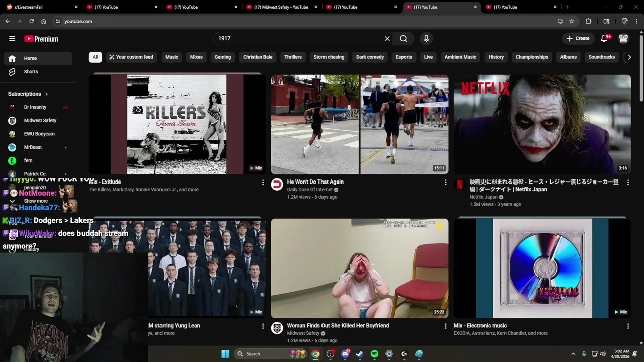Play the crying woman video thumbnail
This screenshot has width=644, height=362.
point(360,268)
